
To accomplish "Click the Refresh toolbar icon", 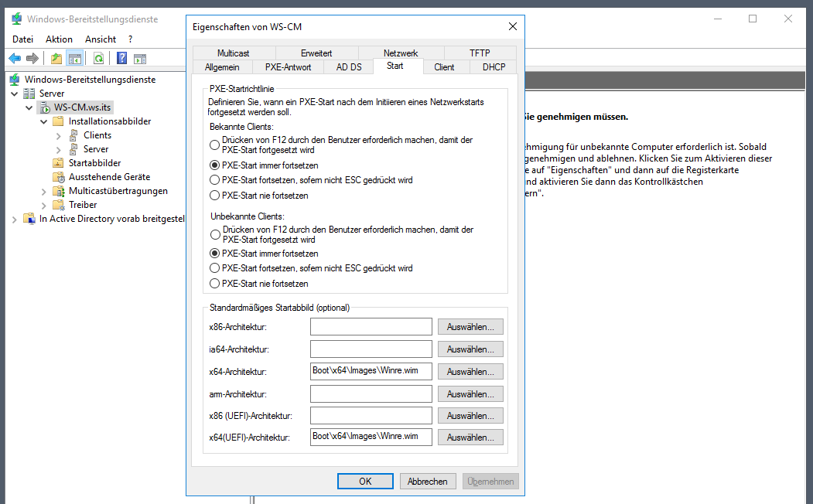I will pos(98,59).
